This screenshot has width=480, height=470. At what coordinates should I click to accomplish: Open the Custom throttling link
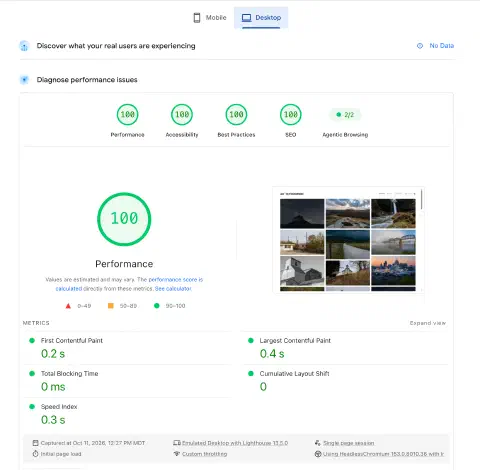pos(204,454)
